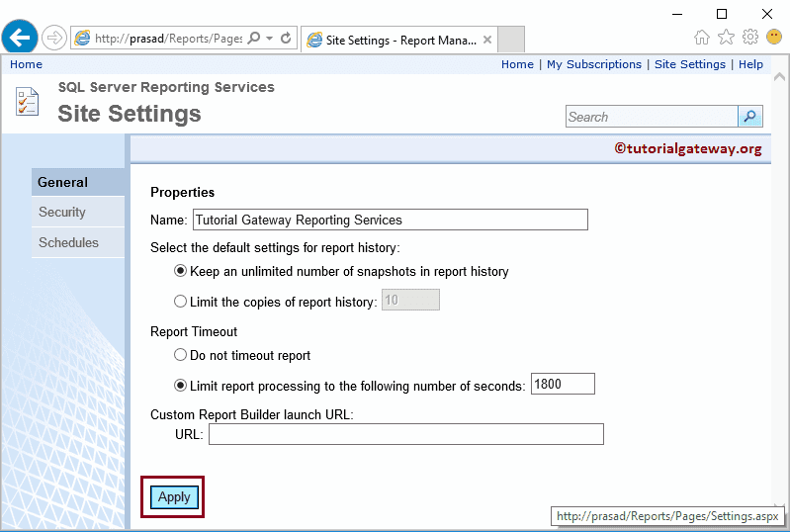This screenshot has width=790, height=532.
Task: Click the search magnifier button
Action: (750, 117)
